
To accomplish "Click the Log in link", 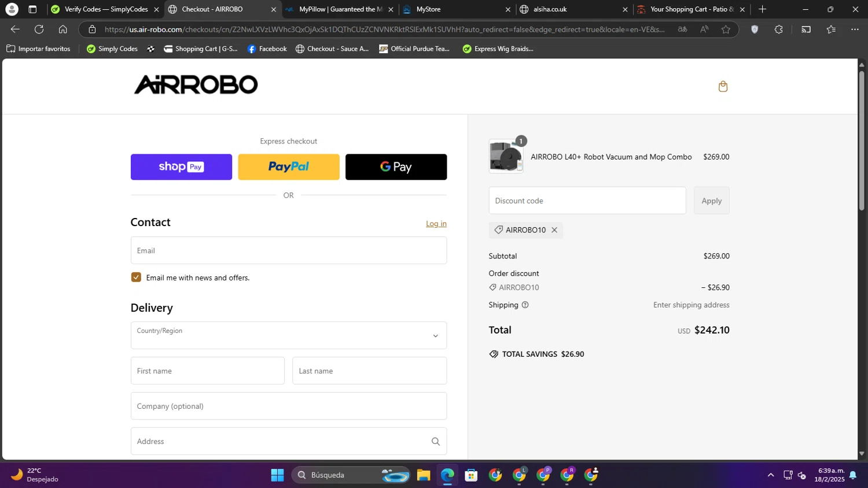I will (436, 224).
